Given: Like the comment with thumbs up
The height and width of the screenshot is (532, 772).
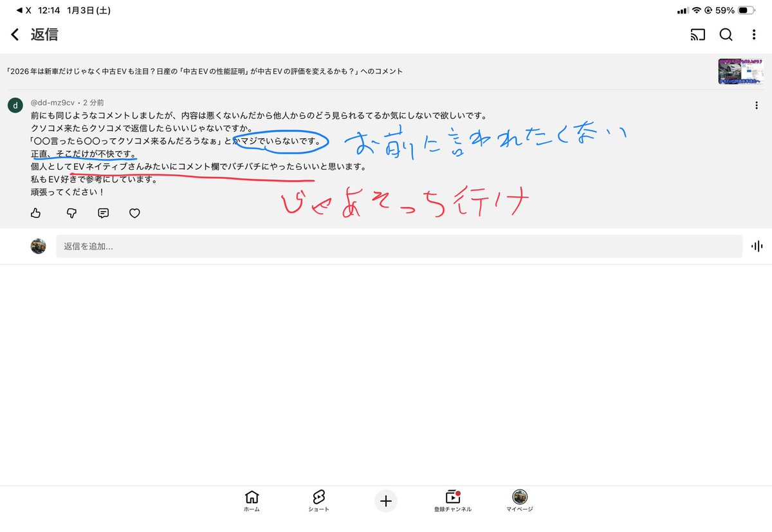Looking at the screenshot, I should (x=35, y=213).
